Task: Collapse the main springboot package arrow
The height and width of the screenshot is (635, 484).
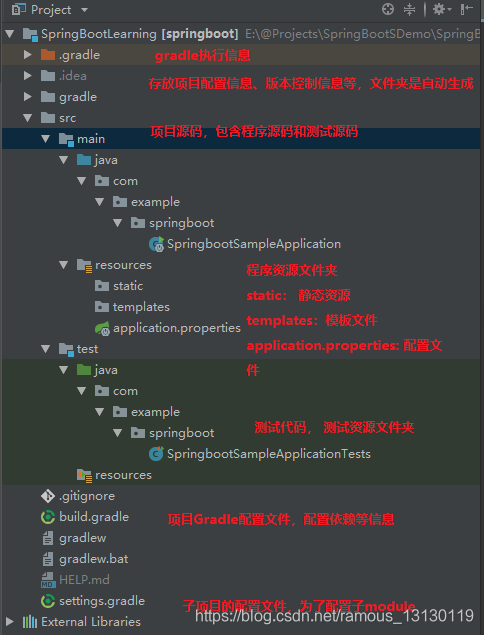Action: 117,223
